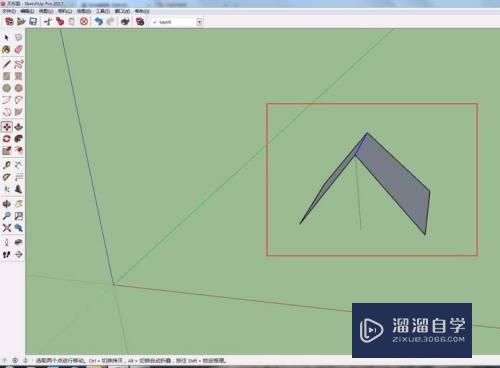Viewport: 500px width, 368px height.
Task: Activate the Orbit camera tool
Action: click(x=6, y=204)
